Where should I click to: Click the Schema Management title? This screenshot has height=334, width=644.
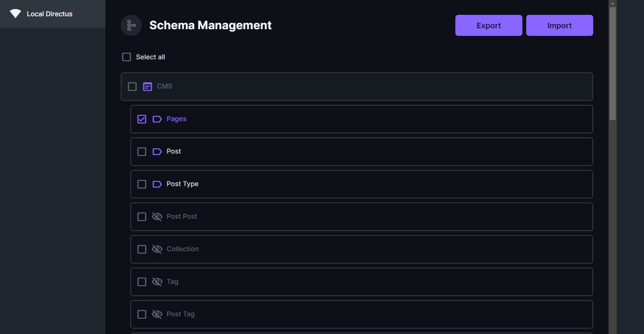[x=210, y=25]
